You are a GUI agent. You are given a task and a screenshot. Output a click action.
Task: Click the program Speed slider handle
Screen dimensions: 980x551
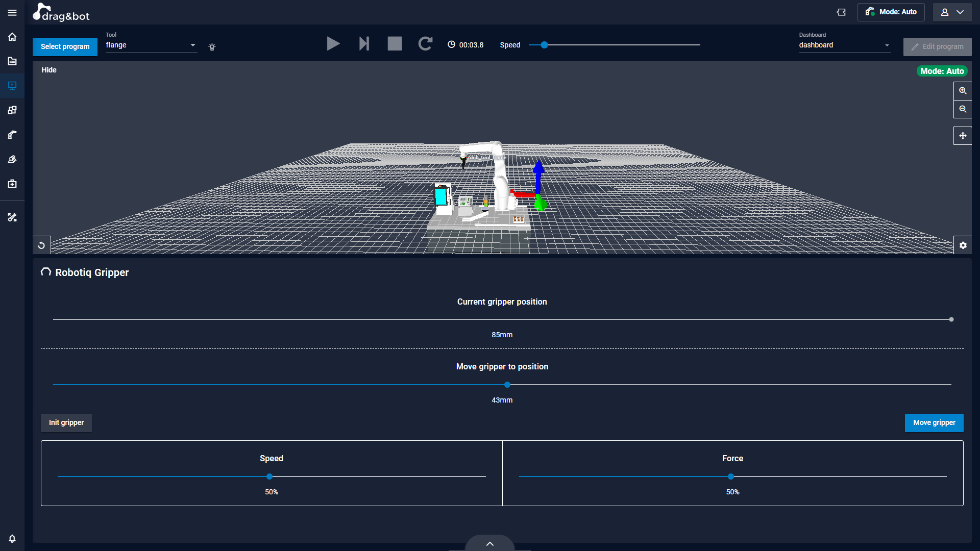point(545,45)
